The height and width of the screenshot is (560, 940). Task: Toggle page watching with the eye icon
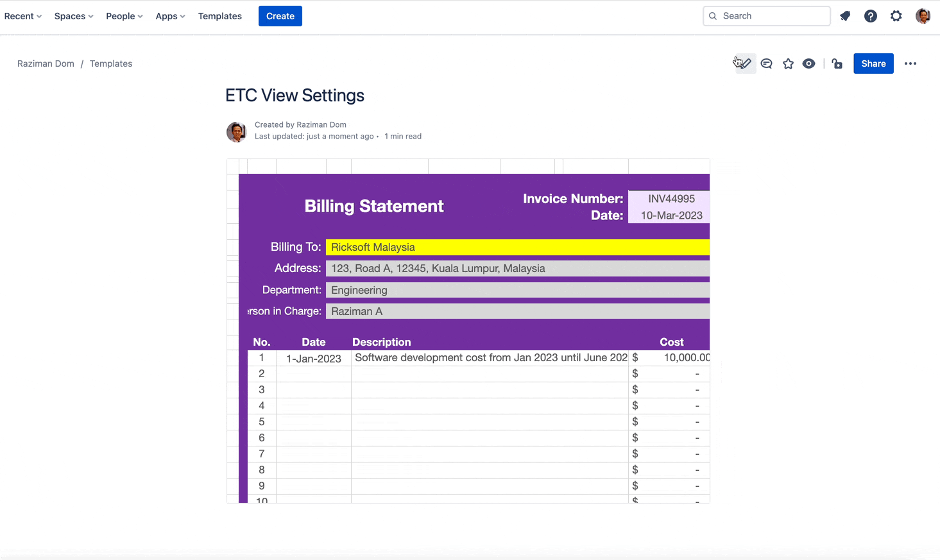[x=808, y=63]
